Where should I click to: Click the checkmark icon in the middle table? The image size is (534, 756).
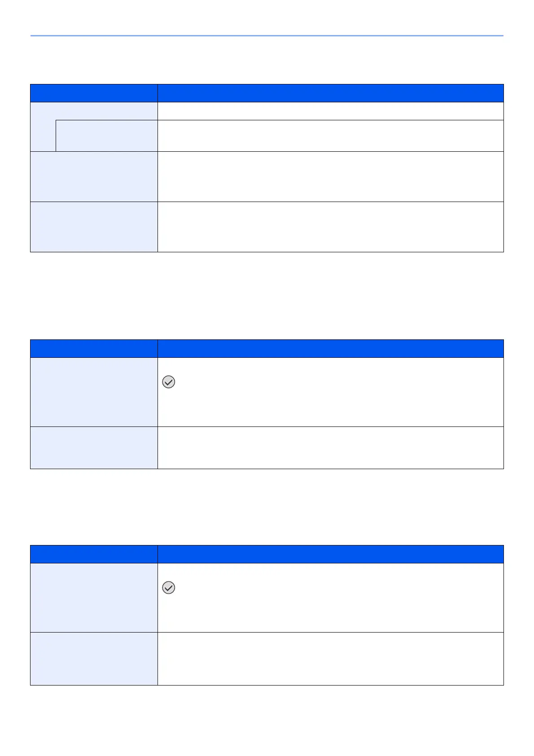[168, 382]
